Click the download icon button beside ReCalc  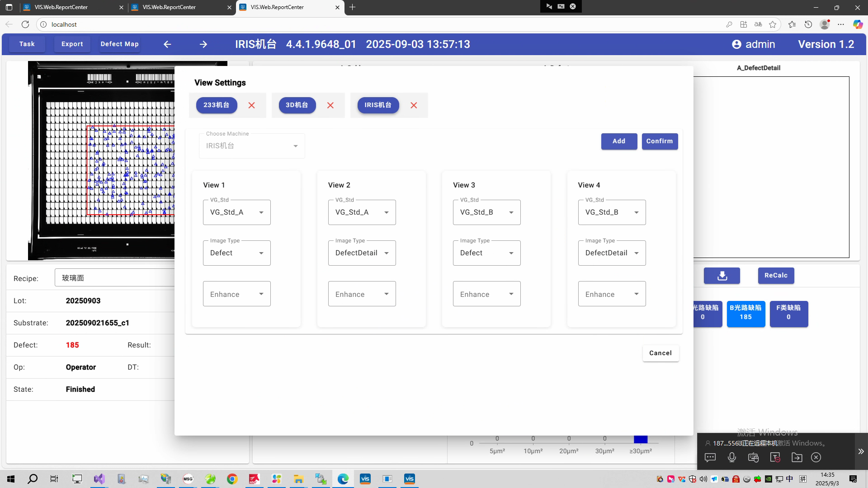click(x=722, y=276)
